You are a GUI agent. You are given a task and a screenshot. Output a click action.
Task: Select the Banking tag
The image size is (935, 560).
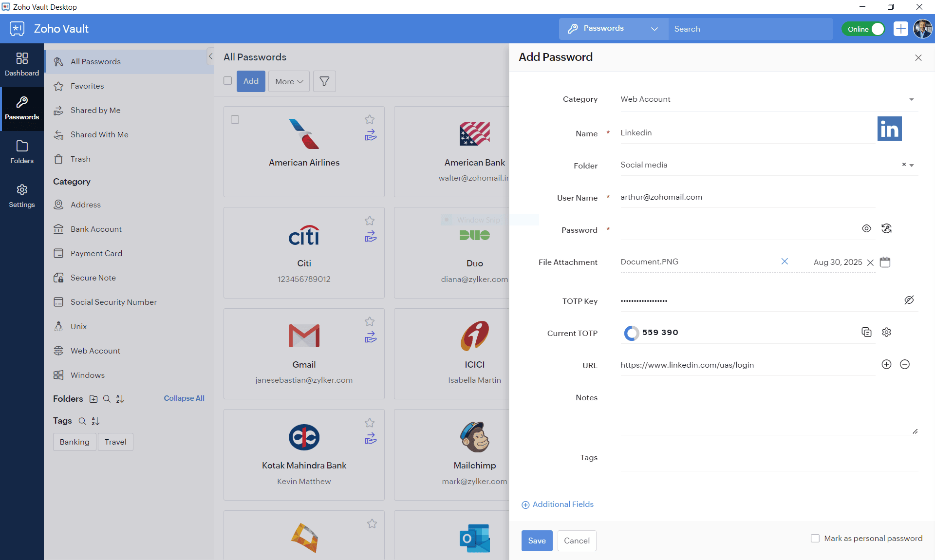(75, 442)
